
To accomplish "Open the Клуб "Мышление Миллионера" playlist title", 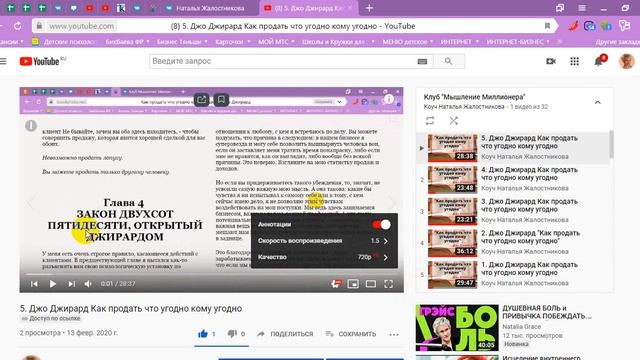I will pos(474,97).
